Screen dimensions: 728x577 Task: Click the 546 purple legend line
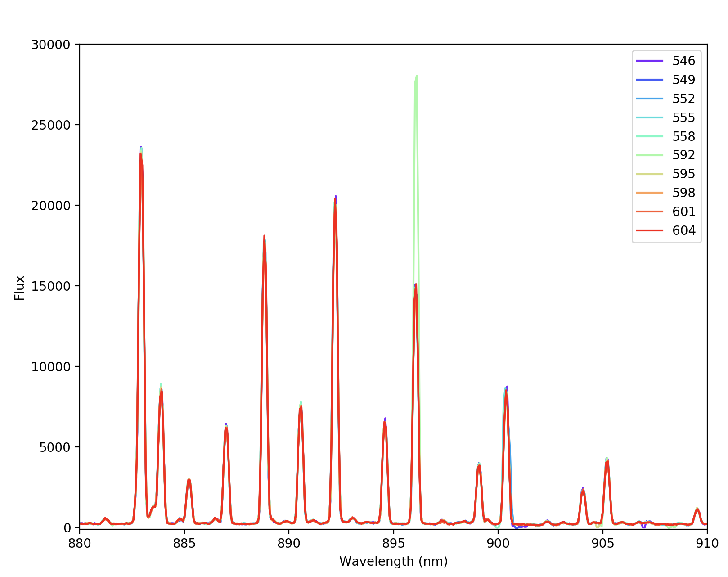(x=649, y=61)
